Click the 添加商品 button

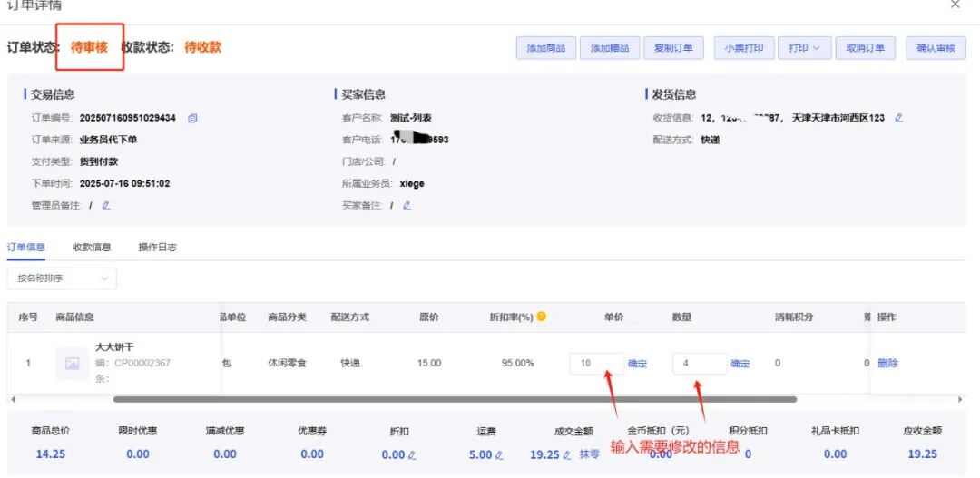click(545, 48)
